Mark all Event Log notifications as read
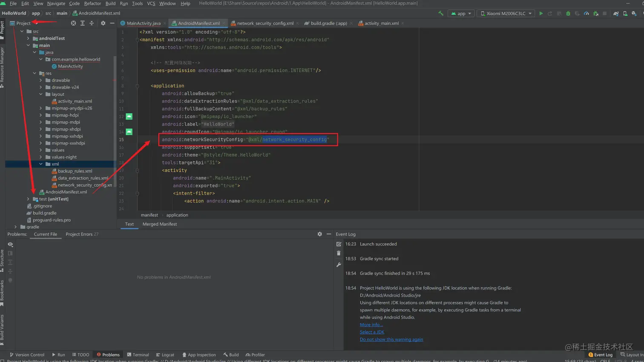 point(339,244)
